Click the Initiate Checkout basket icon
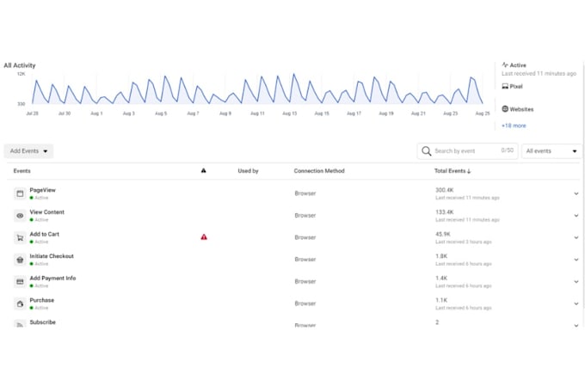 click(20, 260)
